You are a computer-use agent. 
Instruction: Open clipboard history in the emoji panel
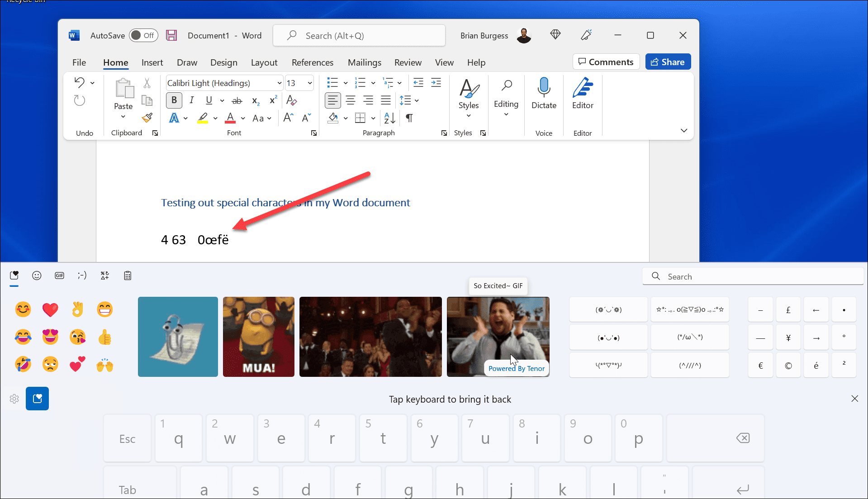pos(127,276)
